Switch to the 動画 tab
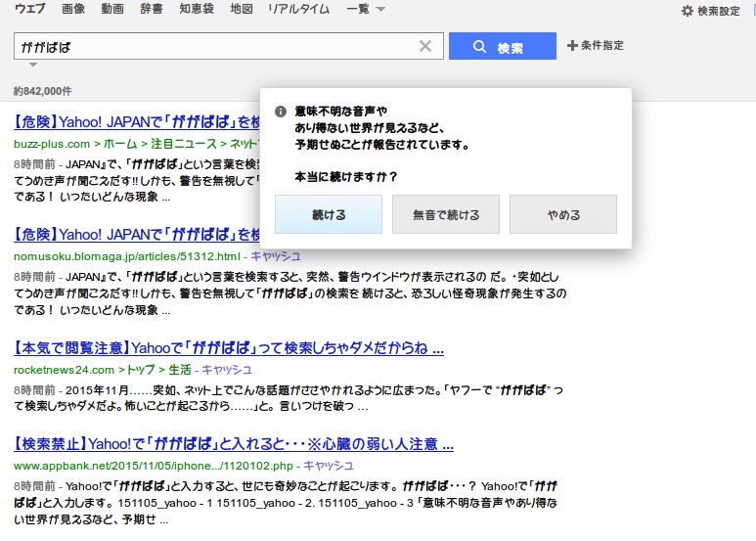 112,9
